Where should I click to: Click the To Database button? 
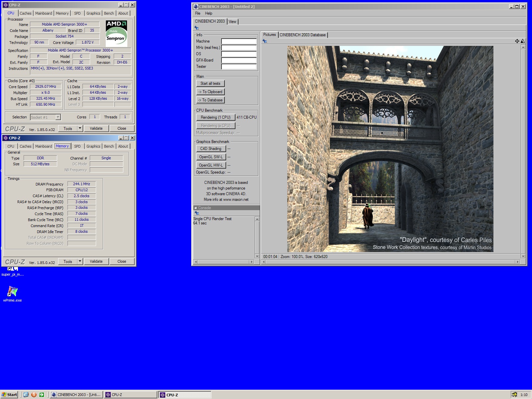click(x=210, y=100)
